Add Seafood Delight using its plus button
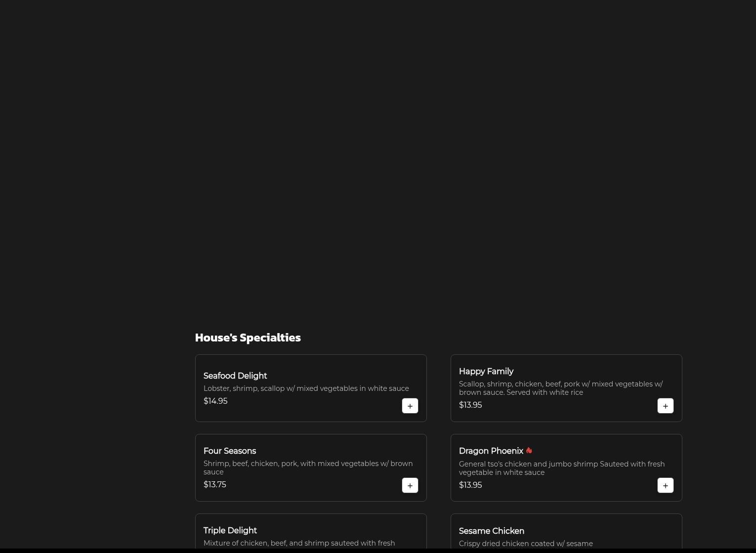Viewport: 756px width, 553px height. tap(410, 406)
